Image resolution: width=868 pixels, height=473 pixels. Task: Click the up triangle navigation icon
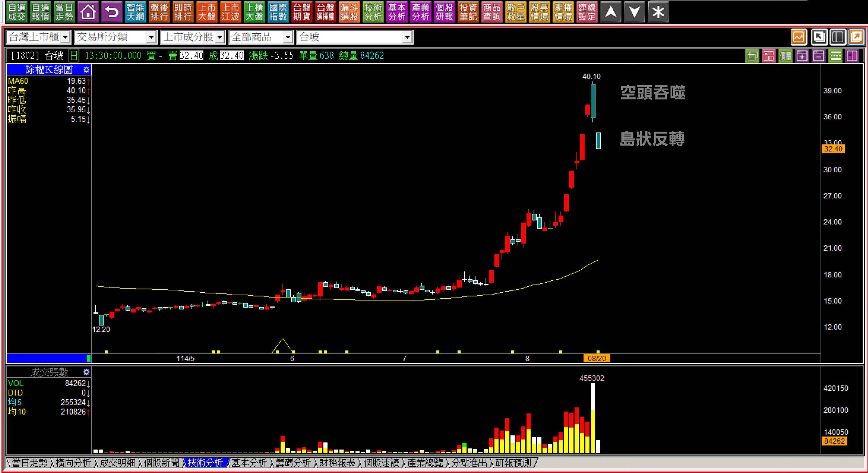pos(611,12)
